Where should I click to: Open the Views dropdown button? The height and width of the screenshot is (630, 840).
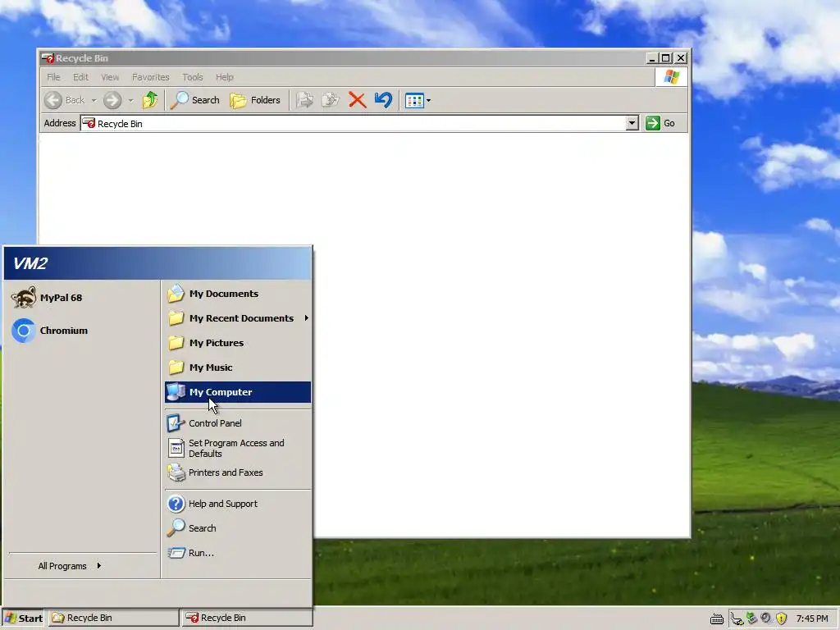[418, 100]
